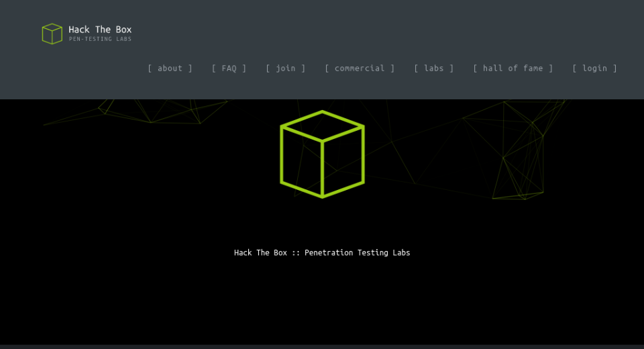Go to the join page
Viewport: 644px width, 349px height.
[x=286, y=68]
